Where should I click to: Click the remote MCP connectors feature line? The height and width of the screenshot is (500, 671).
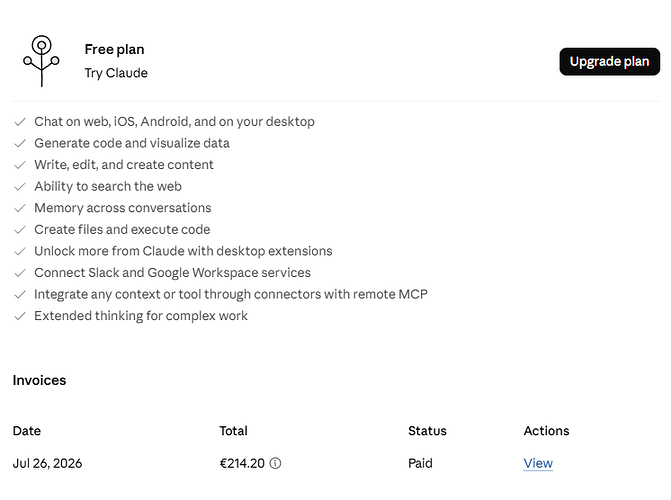[x=231, y=295]
